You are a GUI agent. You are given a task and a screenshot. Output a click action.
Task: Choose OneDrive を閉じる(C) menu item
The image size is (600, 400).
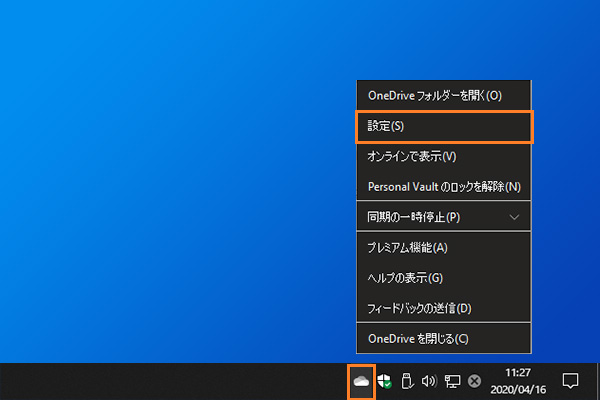(444, 339)
